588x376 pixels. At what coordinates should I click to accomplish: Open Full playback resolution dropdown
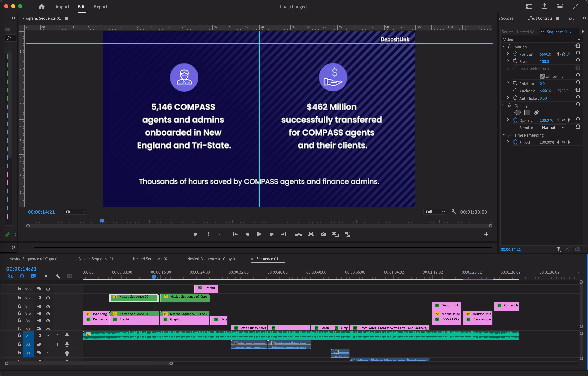[x=435, y=212]
